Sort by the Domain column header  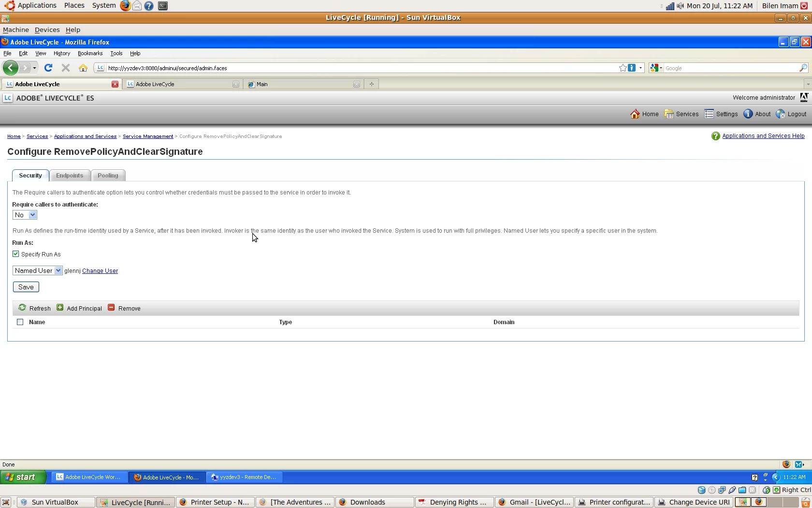coord(504,322)
